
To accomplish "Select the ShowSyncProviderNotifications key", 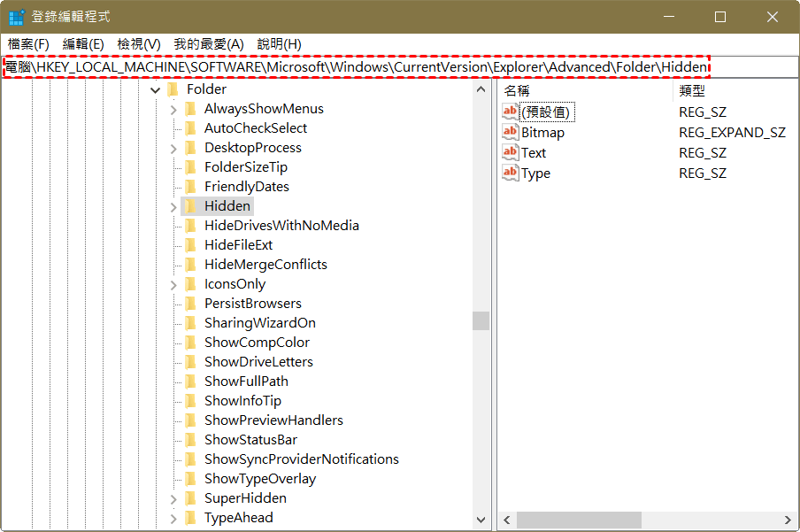I will coord(302,459).
